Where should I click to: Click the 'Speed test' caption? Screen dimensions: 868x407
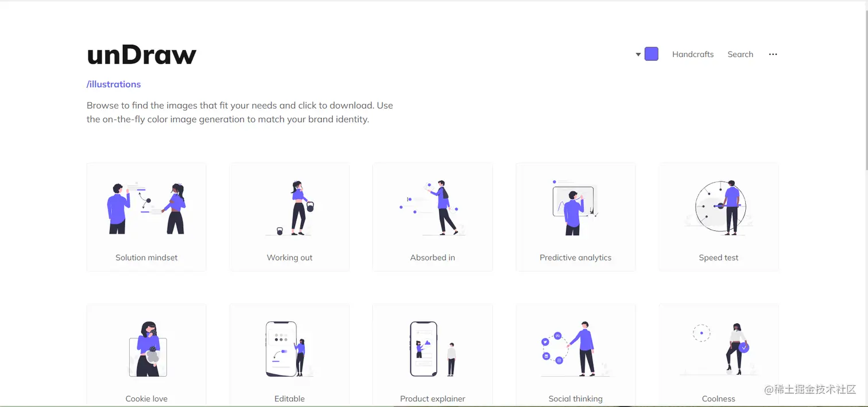click(718, 257)
